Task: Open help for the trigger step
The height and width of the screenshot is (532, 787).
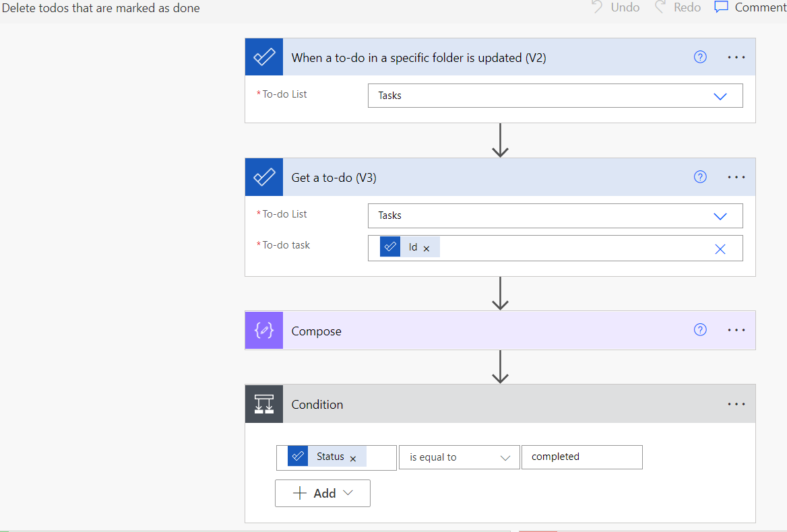Action: [700, 57]
